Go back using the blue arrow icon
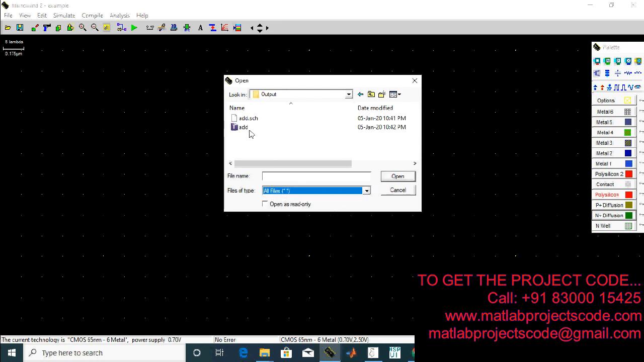Screen dimensions: 644x362 pyautogui.click(x=360, y=95)
